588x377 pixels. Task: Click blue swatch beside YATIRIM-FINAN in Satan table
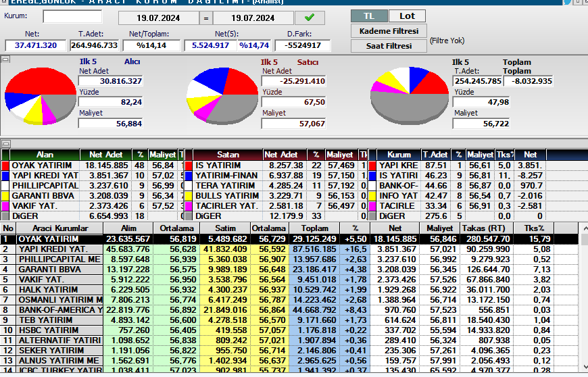(x=189, y=176)
